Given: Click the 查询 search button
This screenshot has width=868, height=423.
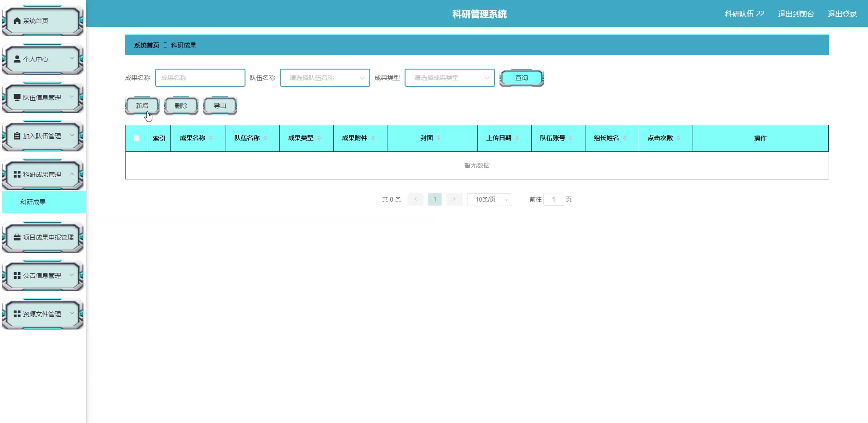Looking at the screenshot, I should coord(522,78).
